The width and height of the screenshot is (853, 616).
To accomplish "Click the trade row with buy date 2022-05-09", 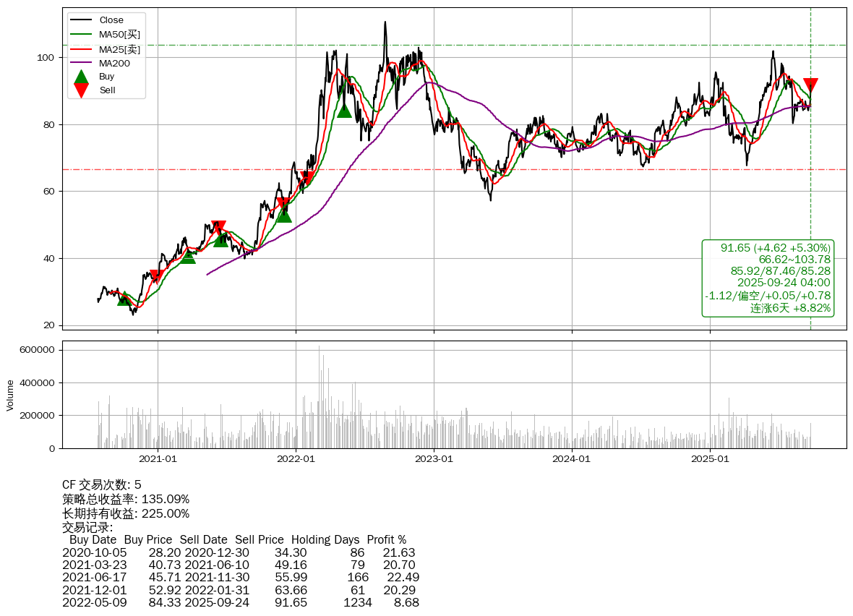I will point(239,602).
